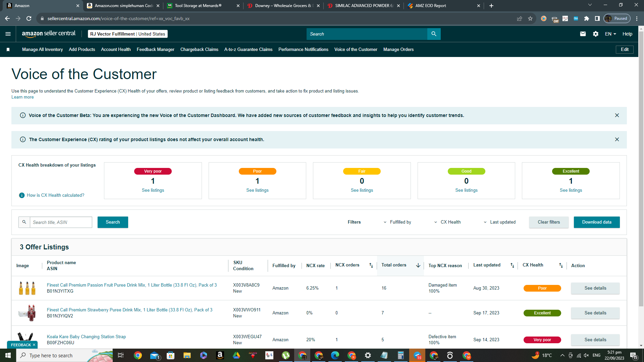Show hidden system tray icons

(562, 355)
